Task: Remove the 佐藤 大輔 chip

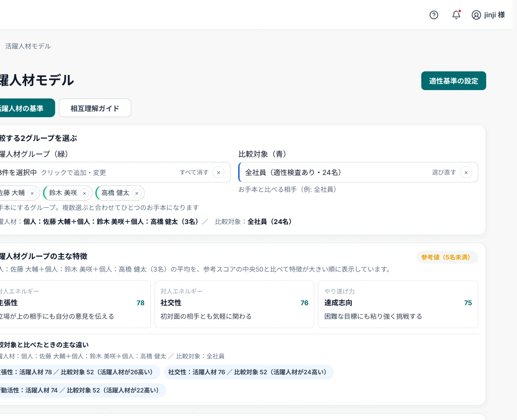Action: (x=32, y=193)
